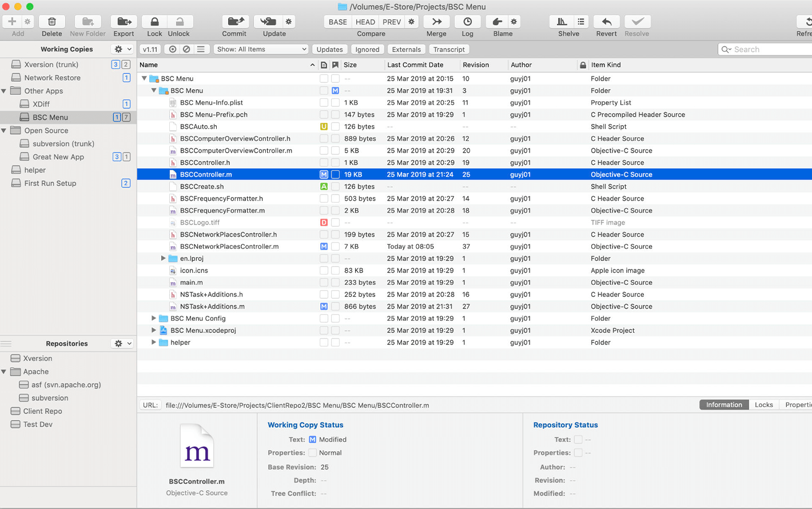
Task: Expand the BSC Menu Config folder
Action: click(x=153, y=319)
